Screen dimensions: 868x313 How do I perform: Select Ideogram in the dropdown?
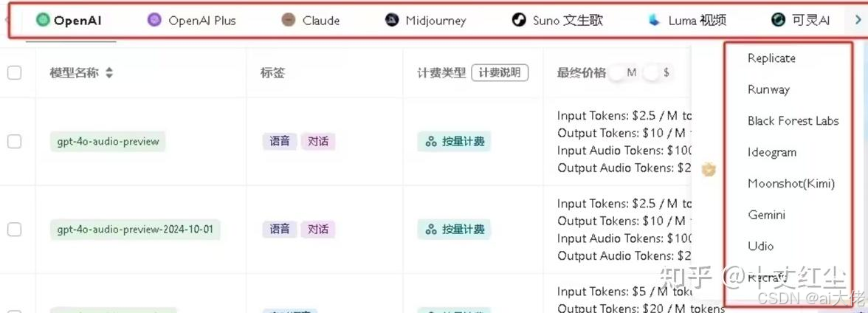772,152
